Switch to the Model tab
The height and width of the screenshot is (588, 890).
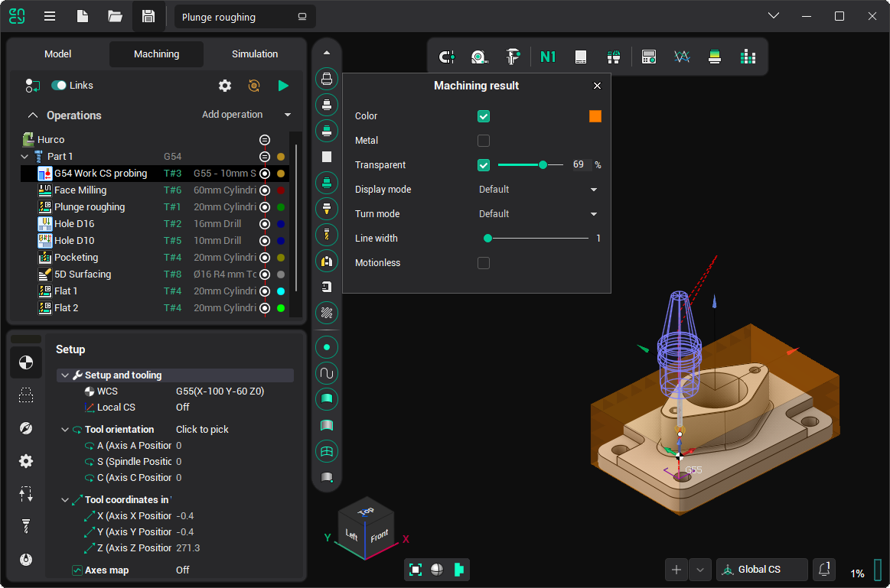pyautogui.click(x=58, y=54)
